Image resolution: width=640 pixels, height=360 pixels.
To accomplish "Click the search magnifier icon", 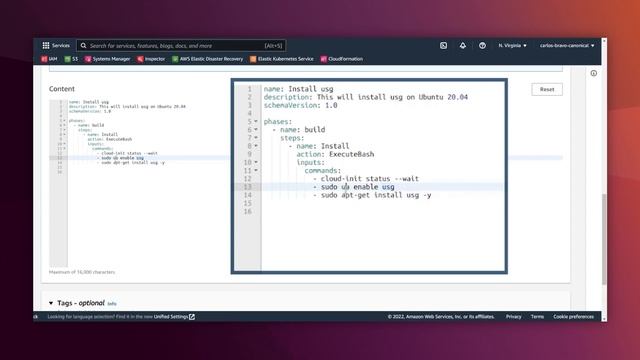I will tap(84, 46).
